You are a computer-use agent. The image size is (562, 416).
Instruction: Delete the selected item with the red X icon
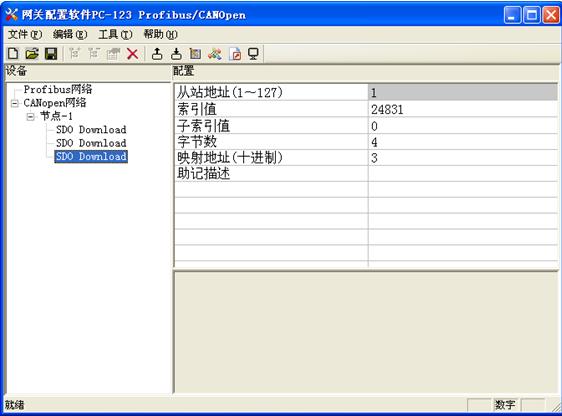click(133, 54)
